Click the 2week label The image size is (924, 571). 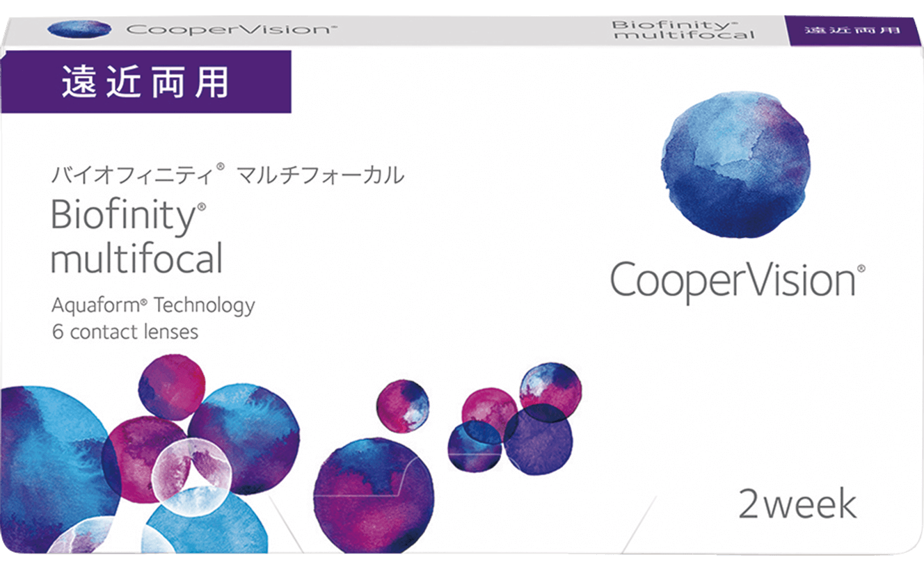pos(797,504)
